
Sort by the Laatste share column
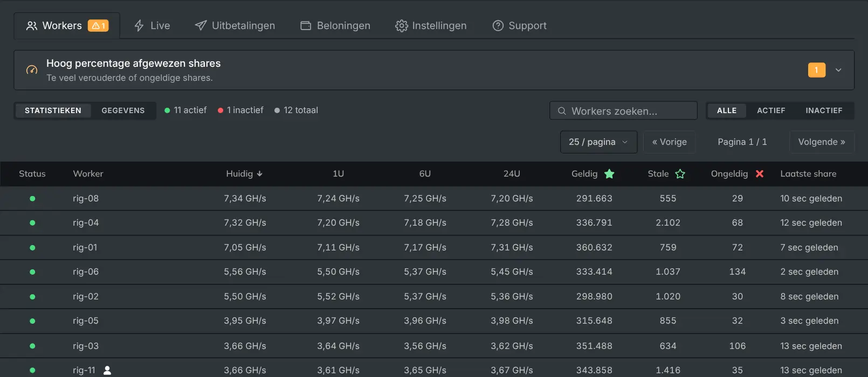coord(808,174)
